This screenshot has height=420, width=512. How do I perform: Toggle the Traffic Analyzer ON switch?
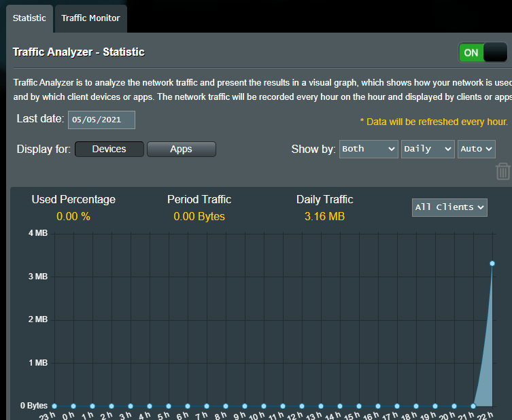pos(483,52)
